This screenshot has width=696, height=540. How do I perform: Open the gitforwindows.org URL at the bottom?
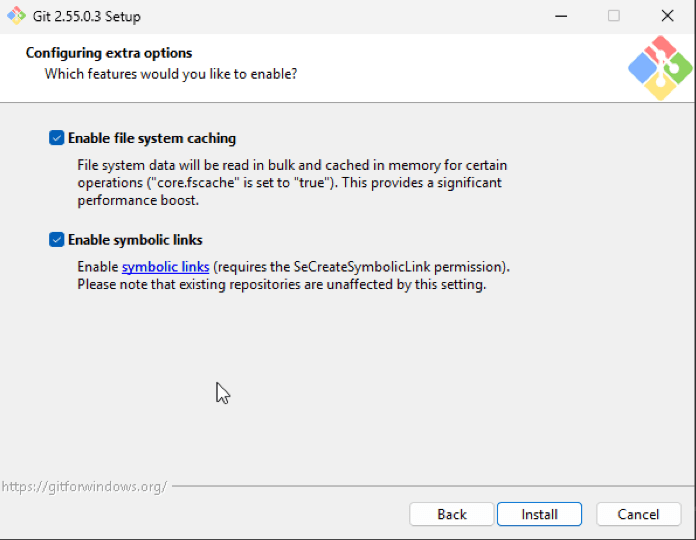click(84, 487)
